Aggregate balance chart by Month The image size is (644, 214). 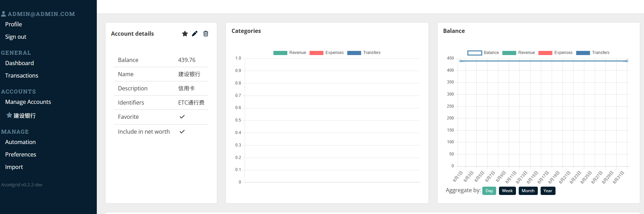(528, 191)
